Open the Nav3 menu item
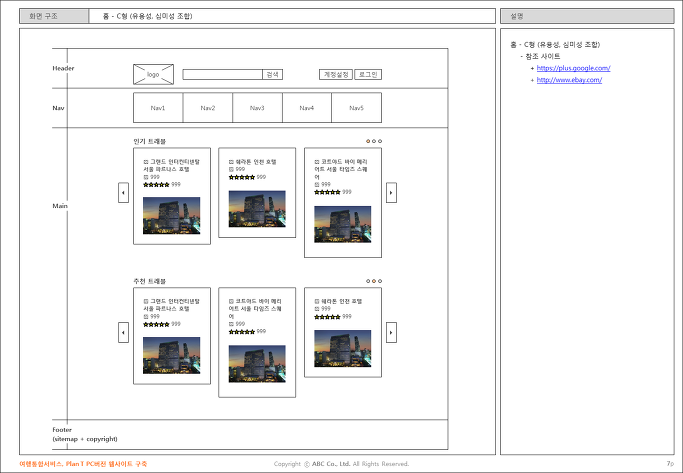This screenshot has width=683, height=473. coord(257,108)
